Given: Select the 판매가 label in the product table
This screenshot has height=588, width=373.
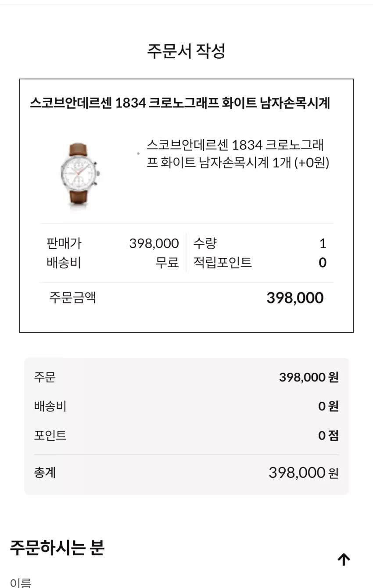Looking at the screenshot, I should (64, 243).
